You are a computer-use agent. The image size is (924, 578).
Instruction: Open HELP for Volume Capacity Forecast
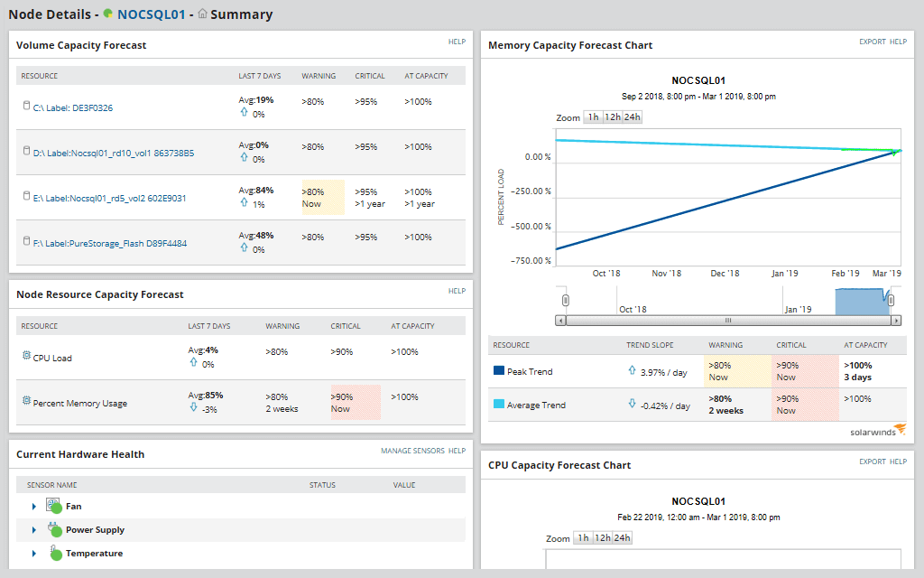click(x=457, y=42)
